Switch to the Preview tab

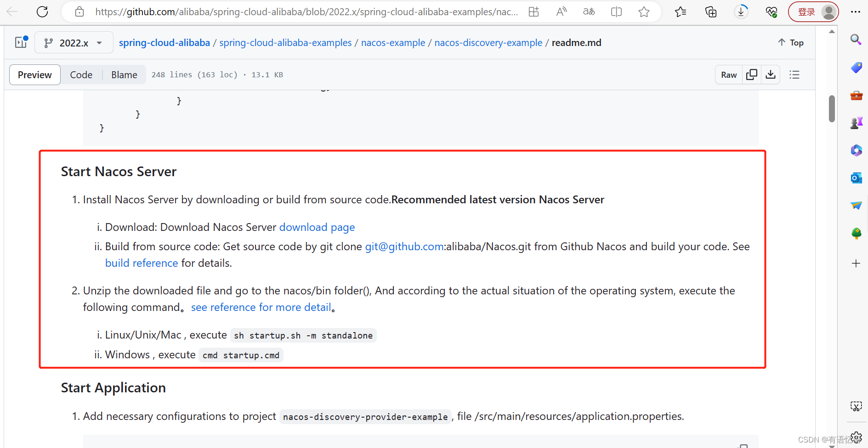coord(35,75)
